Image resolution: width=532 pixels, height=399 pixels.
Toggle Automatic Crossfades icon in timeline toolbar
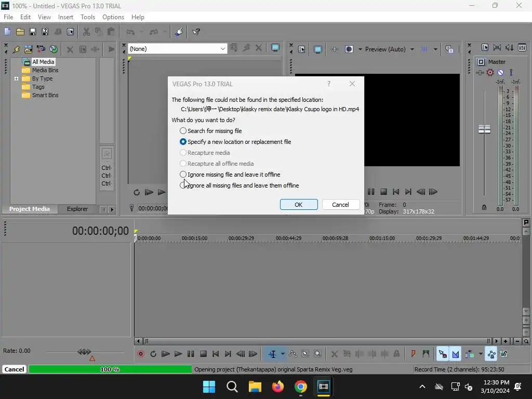pyautogui.click(x=455, y=354)
